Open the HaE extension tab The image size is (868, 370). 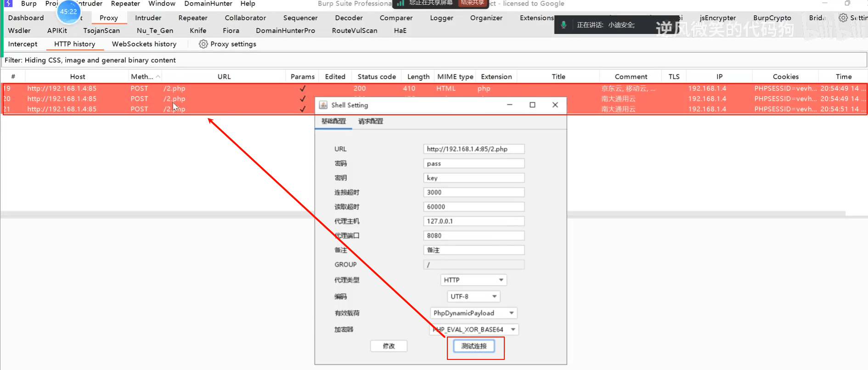click(x=400, y=31)
